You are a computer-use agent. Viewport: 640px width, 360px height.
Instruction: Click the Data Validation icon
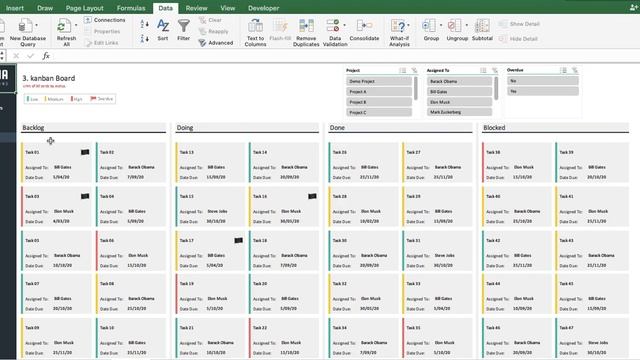point(333,26)
